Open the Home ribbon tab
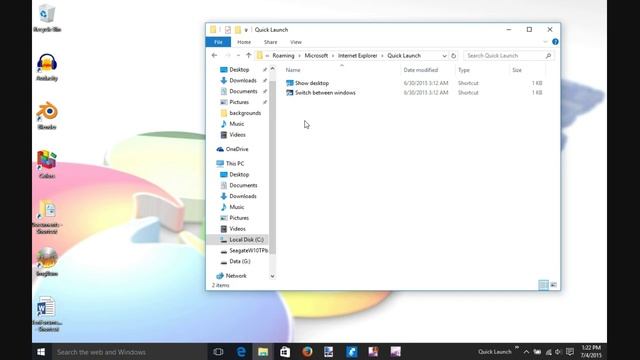Screen dimensions: 640x360 (244, 42)
